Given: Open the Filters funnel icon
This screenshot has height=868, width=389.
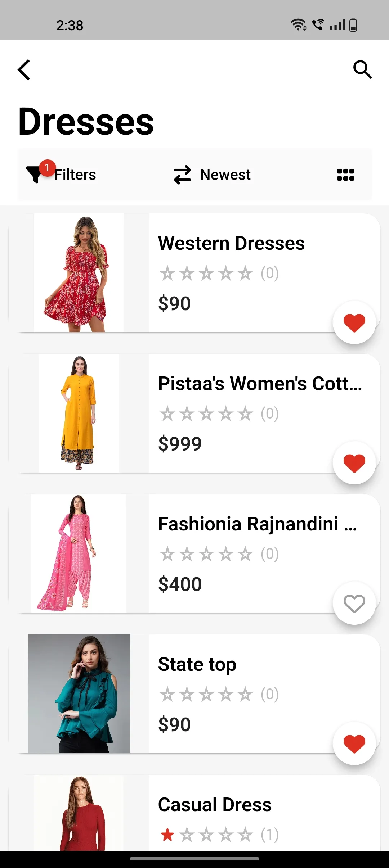Looking at the screenshot, I should pyautogui.click(x=34, y=175).
